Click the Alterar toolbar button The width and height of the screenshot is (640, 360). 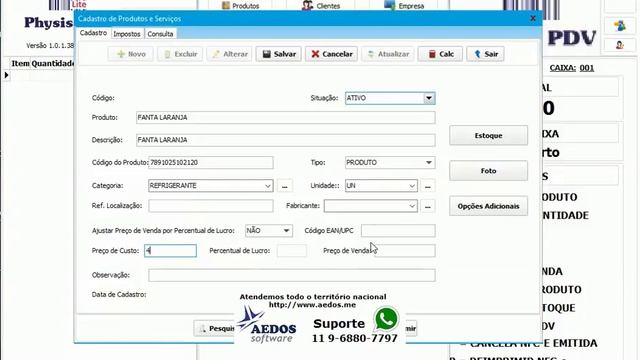coord(229,54)
